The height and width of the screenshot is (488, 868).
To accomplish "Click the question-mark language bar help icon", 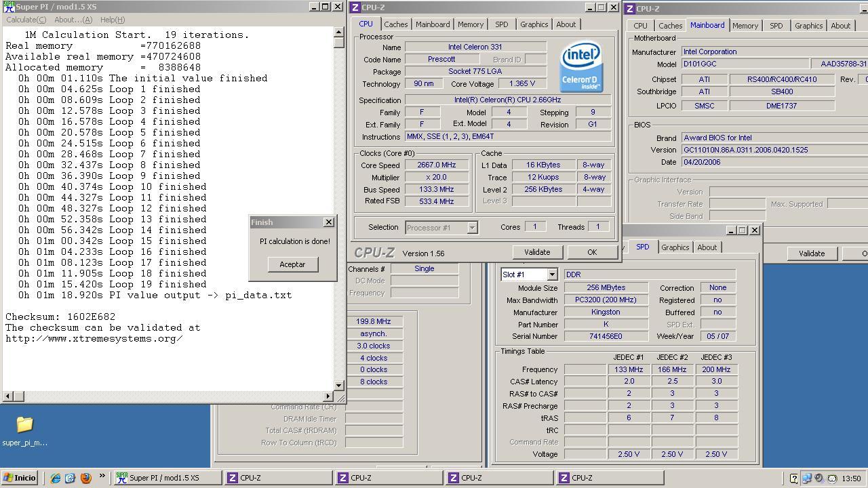I will [794, 479].
